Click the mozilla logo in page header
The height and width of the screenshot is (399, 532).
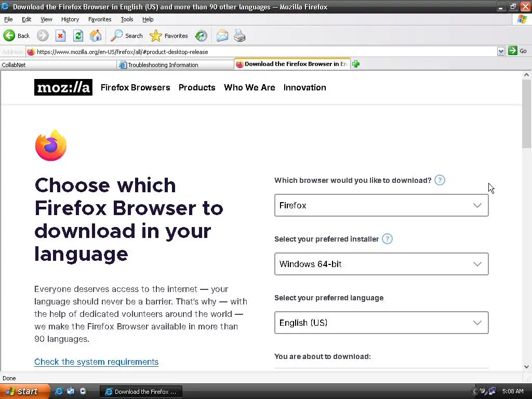[x=63, y=87]
